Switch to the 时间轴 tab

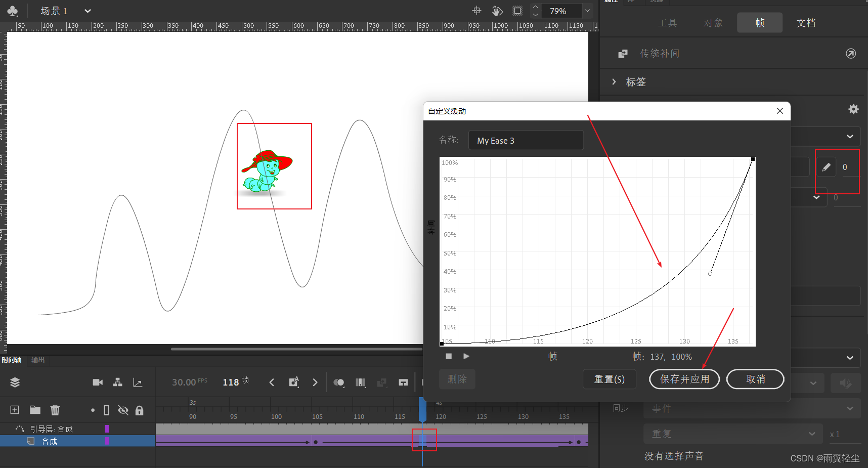pyautogui.click(x=11, y=360)
